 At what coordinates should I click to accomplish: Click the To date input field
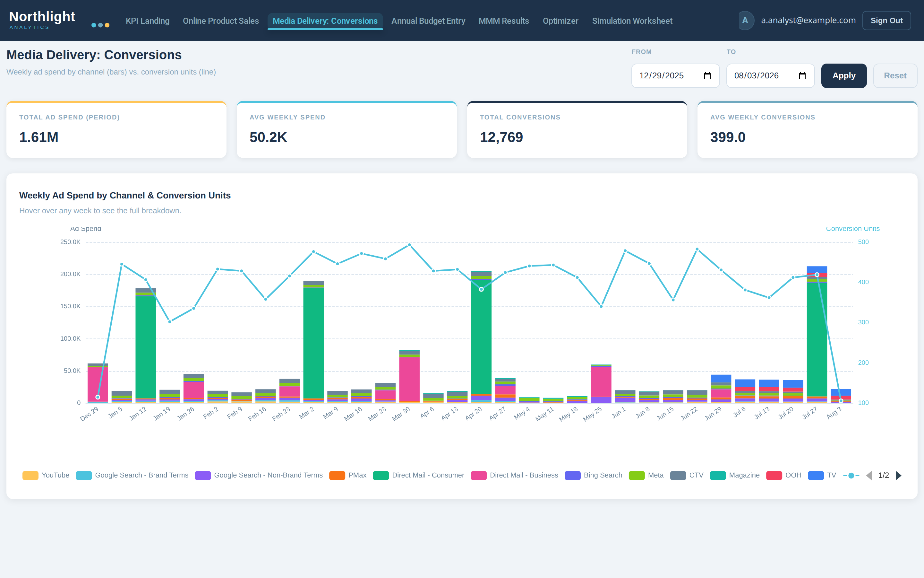[x=770, y=76]
